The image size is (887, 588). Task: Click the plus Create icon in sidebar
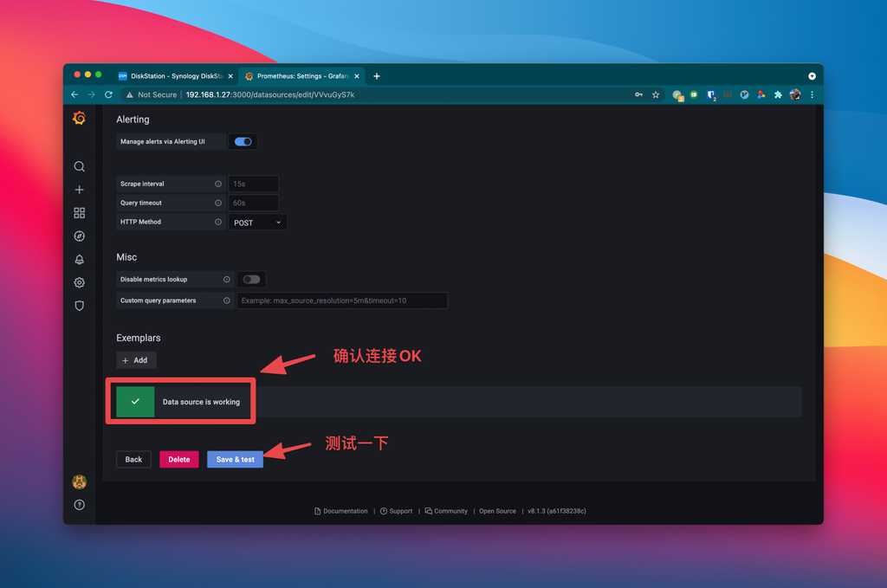[x=79, y=190]
